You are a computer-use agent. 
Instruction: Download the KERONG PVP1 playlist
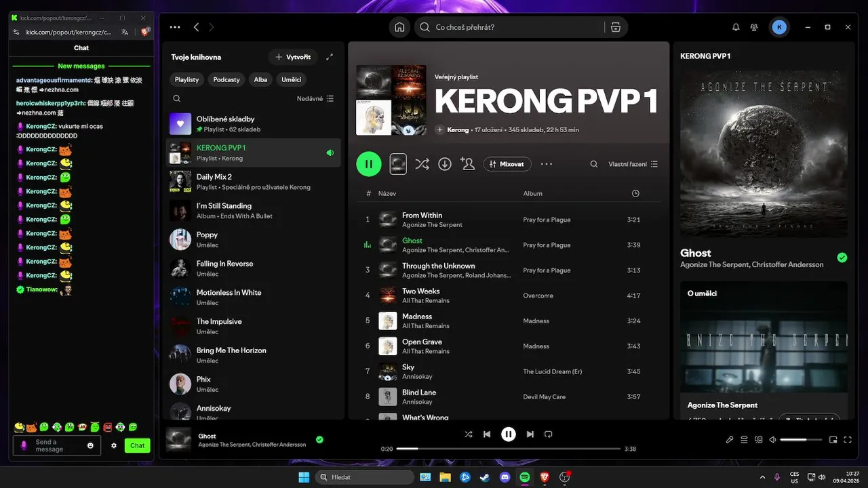(445, 163)
